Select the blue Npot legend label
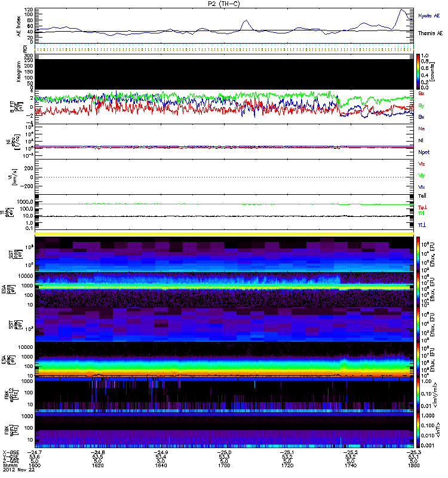448x478 pixels. click(424, 152)
